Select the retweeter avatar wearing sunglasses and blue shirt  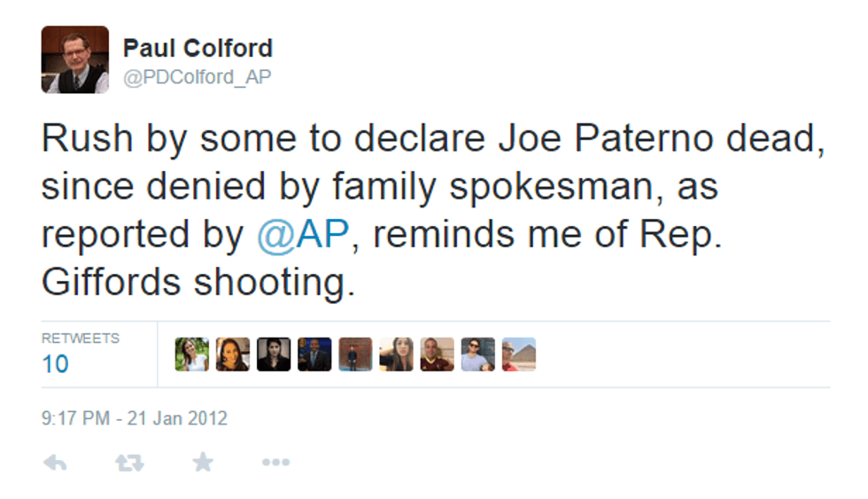point(477,355)
